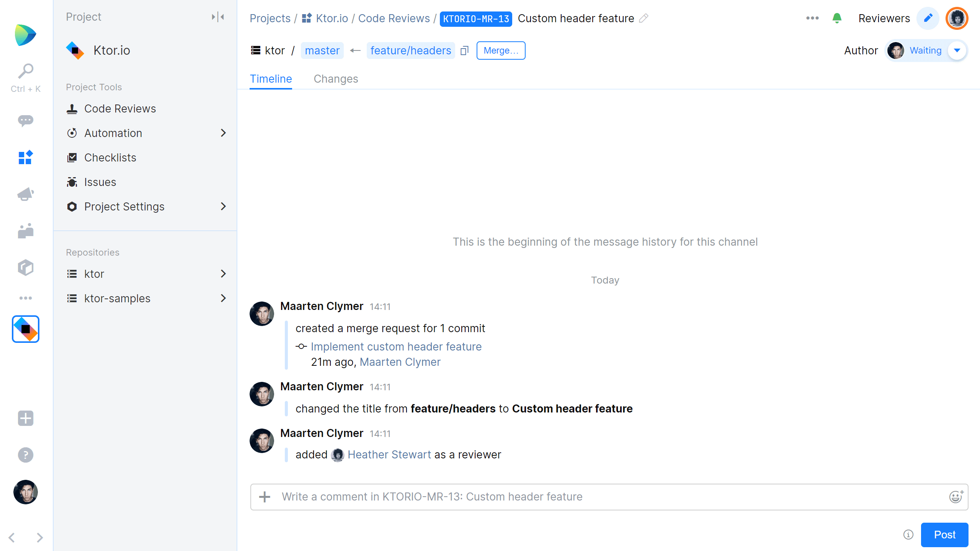Click the edit pencil icon next to title
This screenshot has width=980, height=551.
645,18
